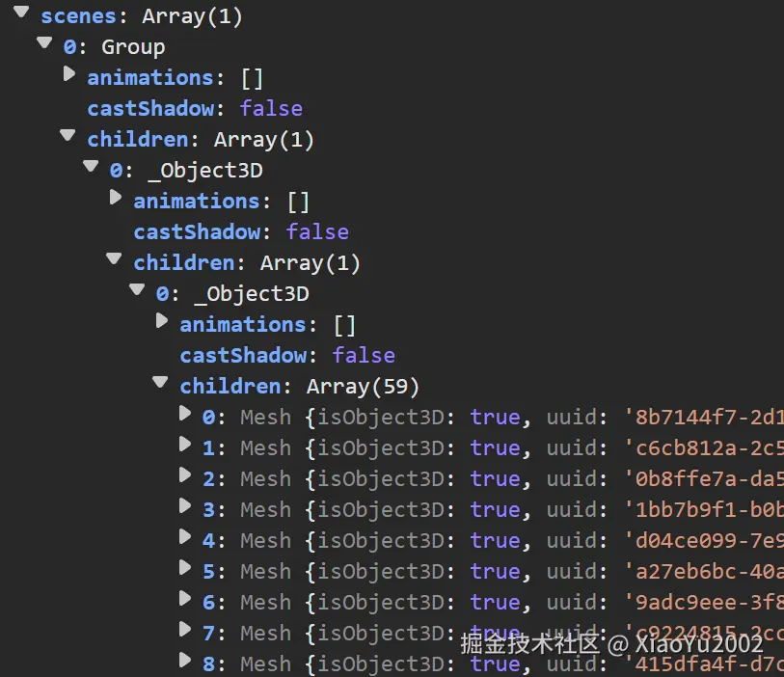Select uuid value '415dfa4f-d7c
The width and height of the screenshot is (784, 677).
[x=705, y=664]
